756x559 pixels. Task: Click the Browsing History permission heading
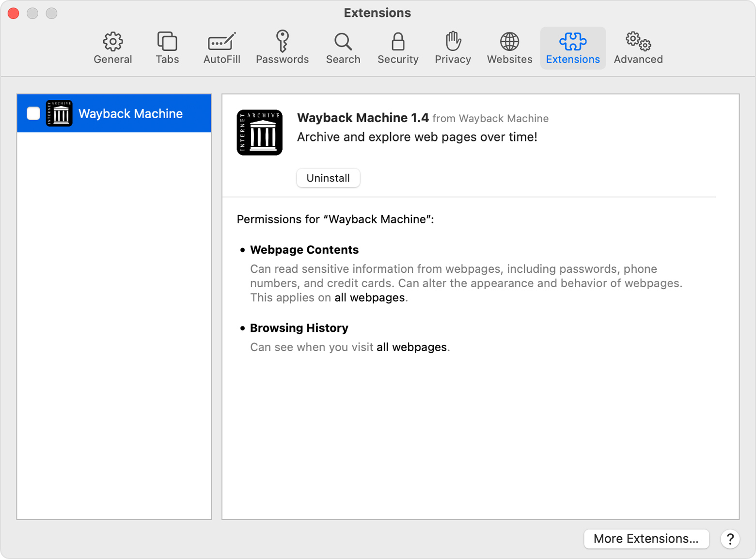pos(299,328)
